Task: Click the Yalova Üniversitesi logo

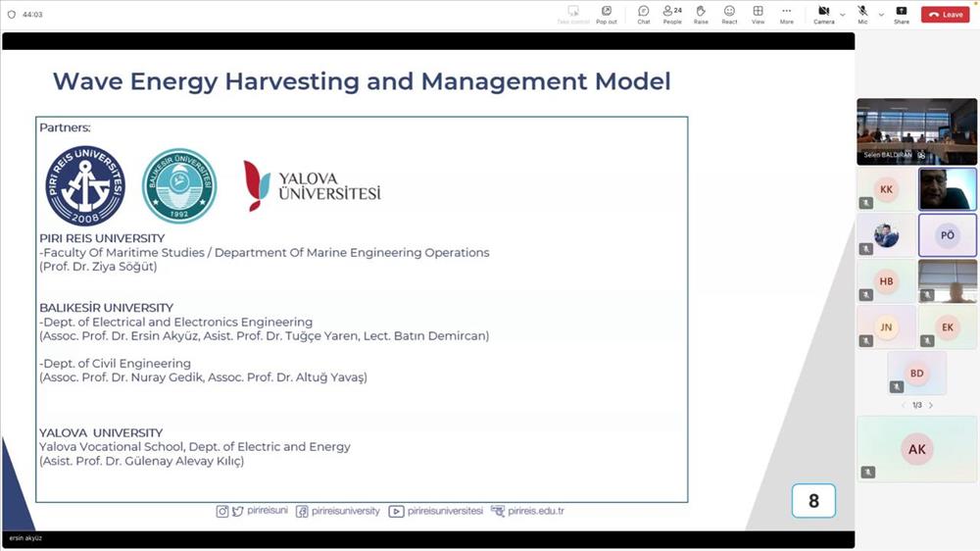Action: (312, 185)
